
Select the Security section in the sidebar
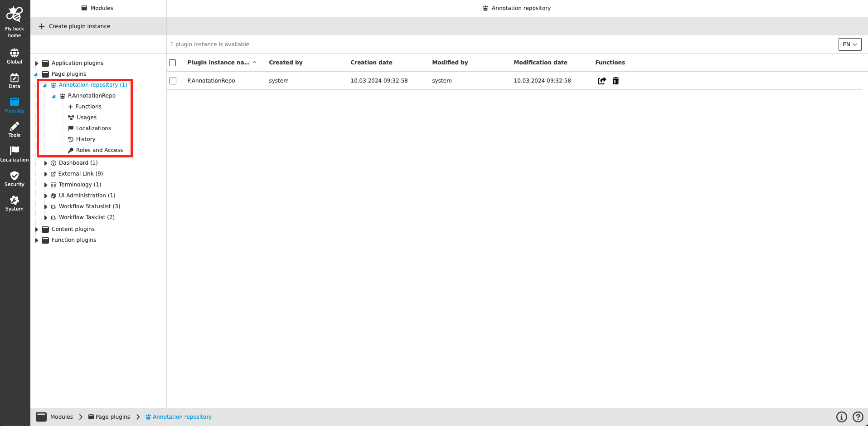14,178
